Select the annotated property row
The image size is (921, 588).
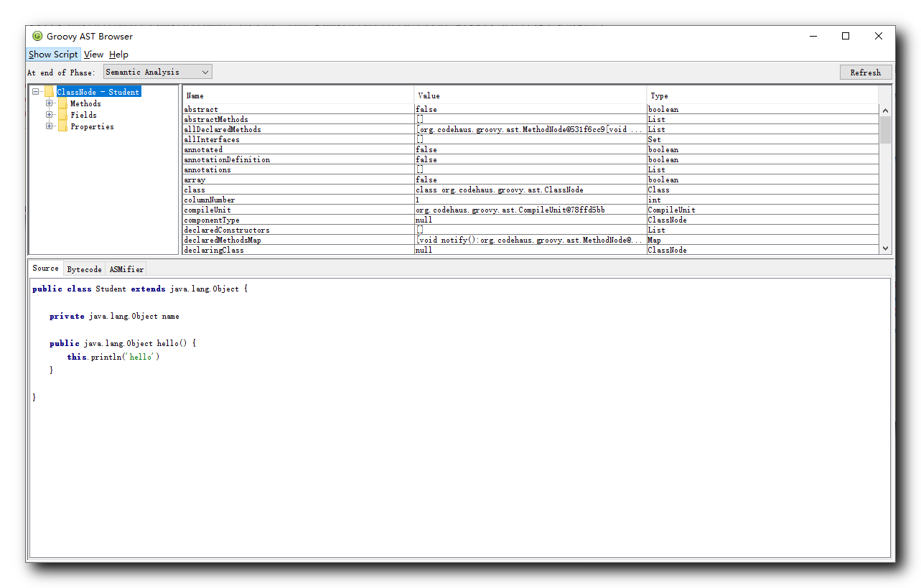[530, 149]
